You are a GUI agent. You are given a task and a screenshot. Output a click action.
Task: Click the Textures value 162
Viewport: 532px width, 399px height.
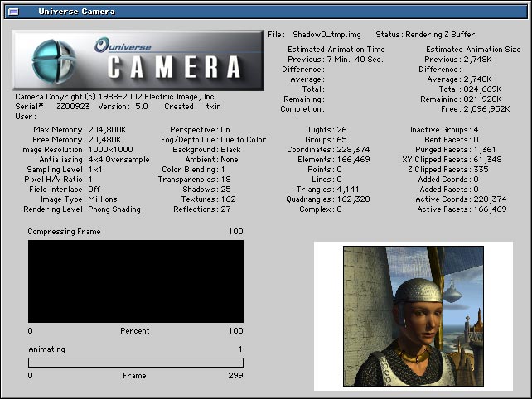point(229,199)
